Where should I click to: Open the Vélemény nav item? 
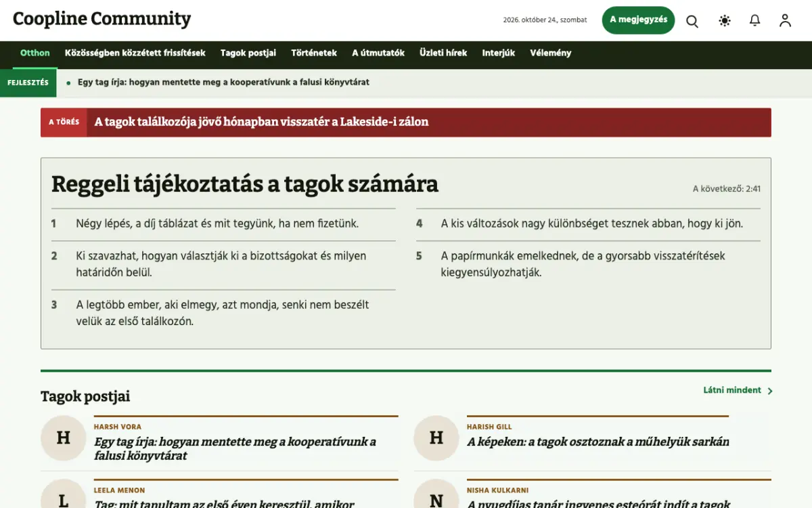coord(551,53)
